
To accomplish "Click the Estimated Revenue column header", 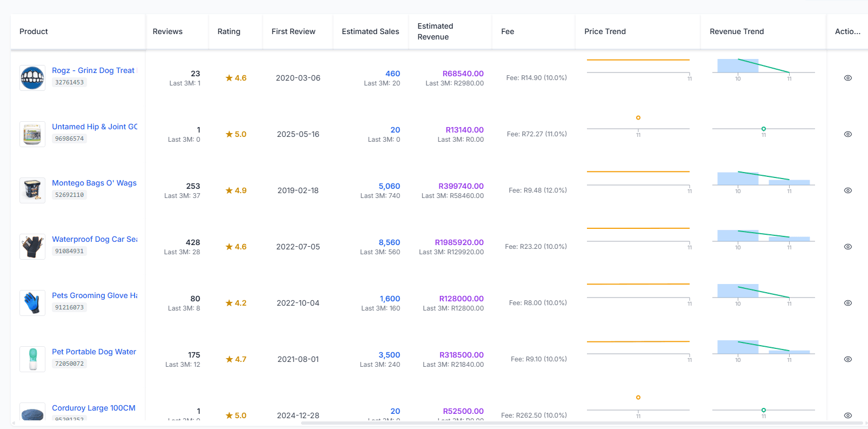I will (x=435, y=31).
